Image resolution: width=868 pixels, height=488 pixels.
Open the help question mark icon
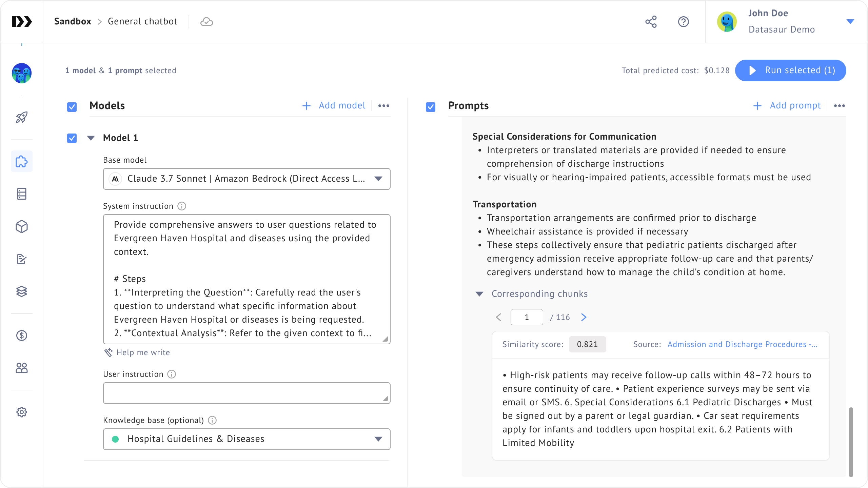point(683,22)
